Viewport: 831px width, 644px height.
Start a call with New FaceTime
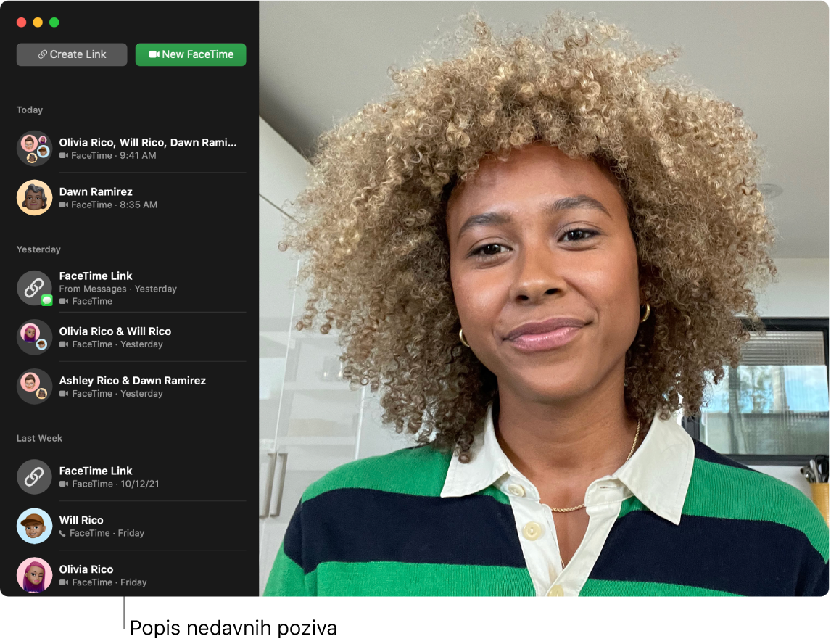(x=191, y=54)
